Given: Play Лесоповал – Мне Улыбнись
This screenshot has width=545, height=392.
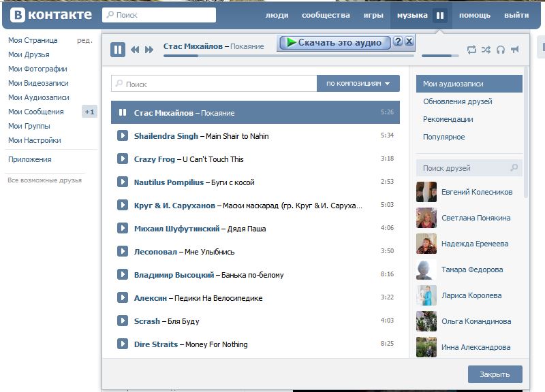Looking at the screenshot, I should pos(123,251).
